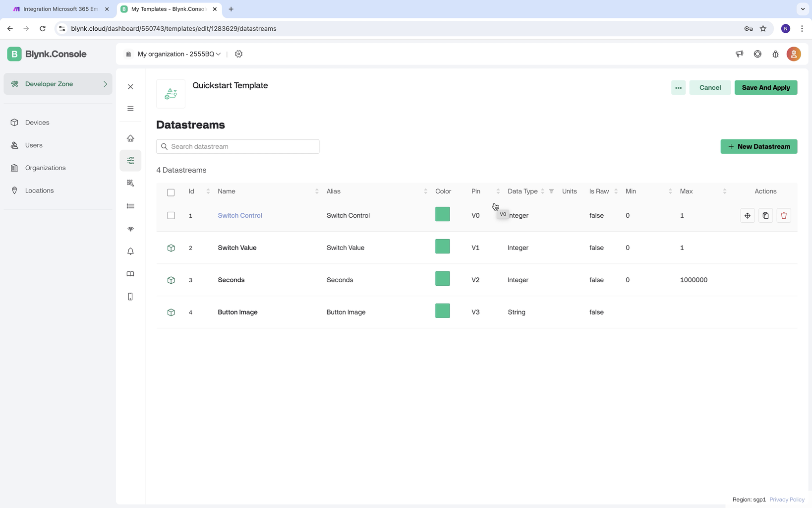Click the Seconds row green color swatch

pos(443,279)
